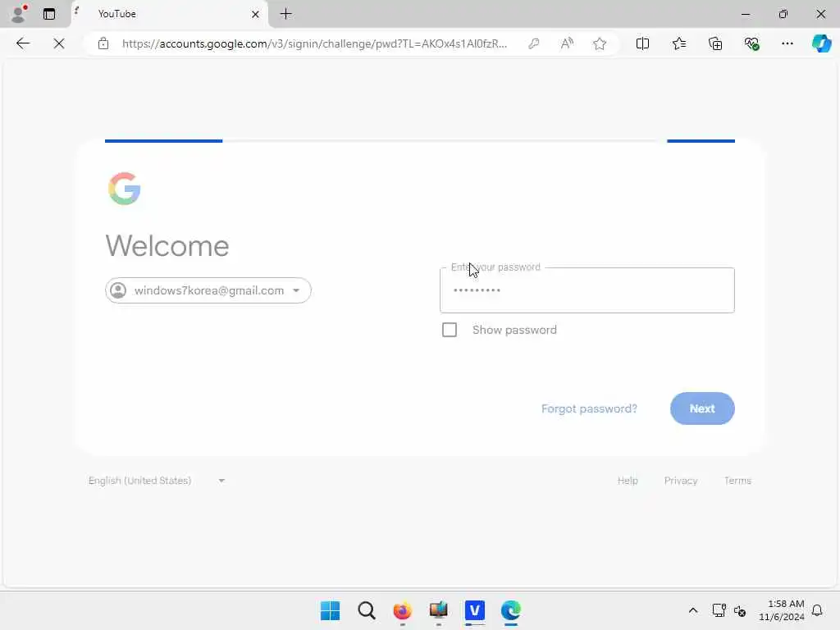The height and width of the screenshot is (630, 840).
Task: Open the English (United States) language dropdown
Action: (x=157, y=481)
